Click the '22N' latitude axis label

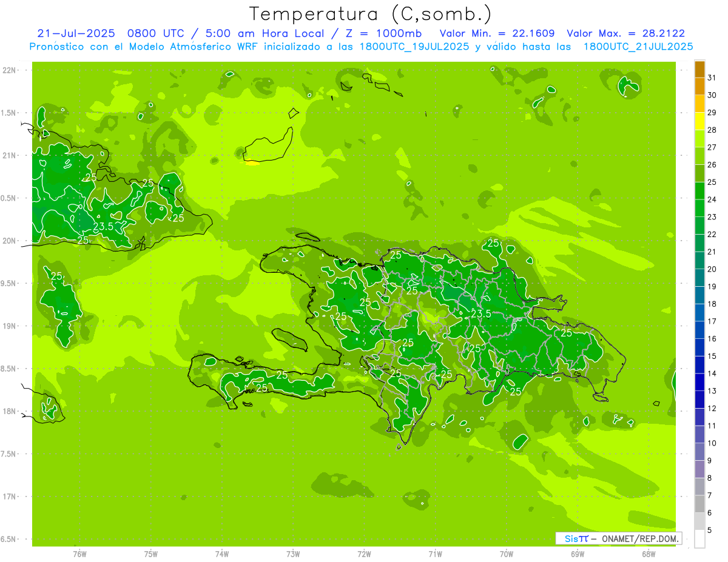[9, 70]
